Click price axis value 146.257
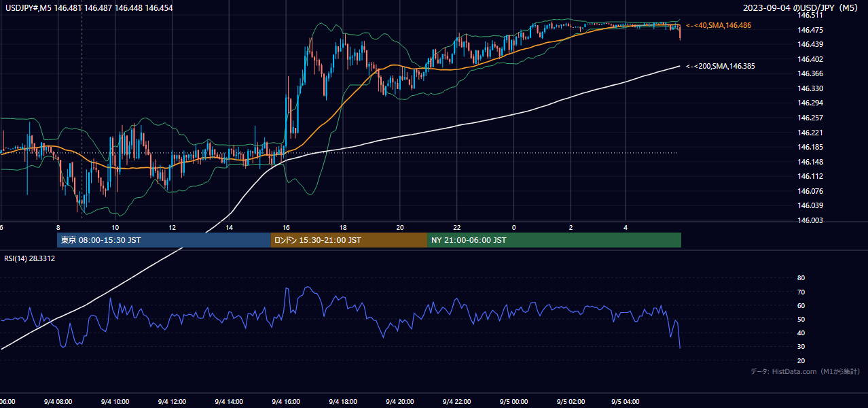868x408 pixels. (x=810, y=118)
